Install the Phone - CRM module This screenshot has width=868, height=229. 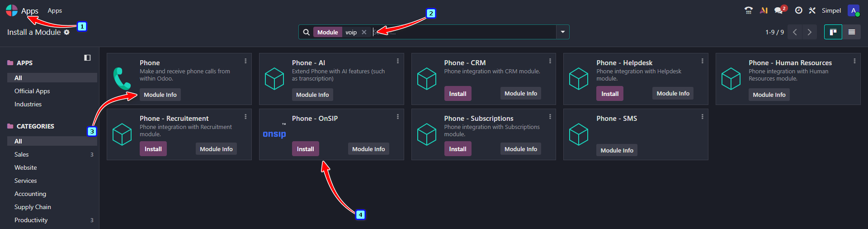tap(458, 94)
